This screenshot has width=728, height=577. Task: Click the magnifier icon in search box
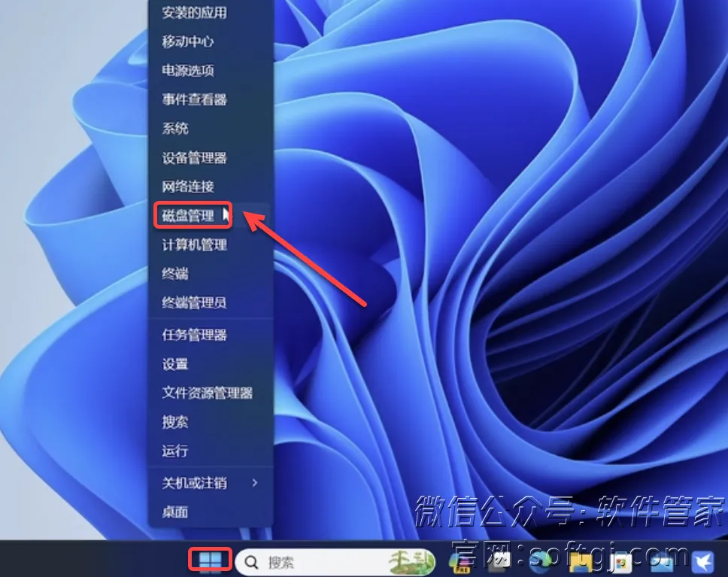point(251,562)
